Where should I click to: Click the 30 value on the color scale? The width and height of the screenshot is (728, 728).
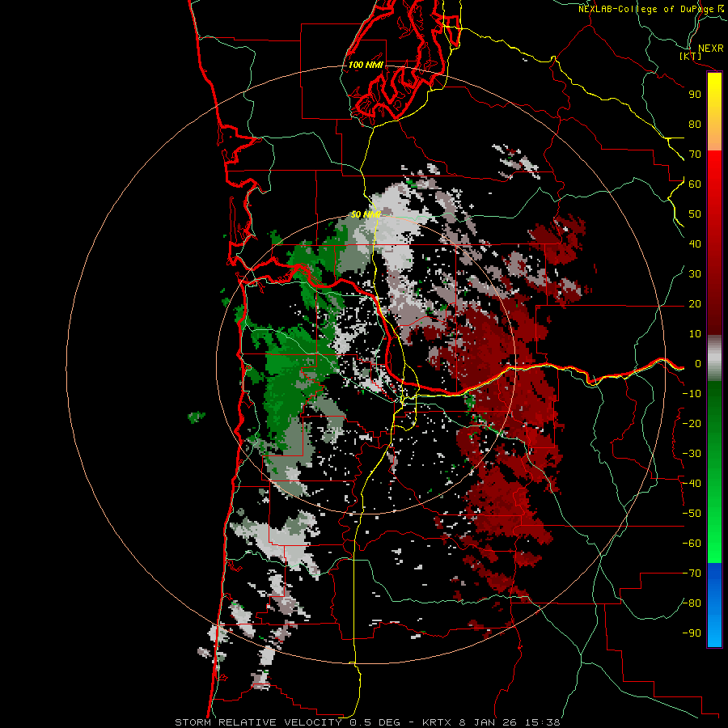(x=695, y=274)
